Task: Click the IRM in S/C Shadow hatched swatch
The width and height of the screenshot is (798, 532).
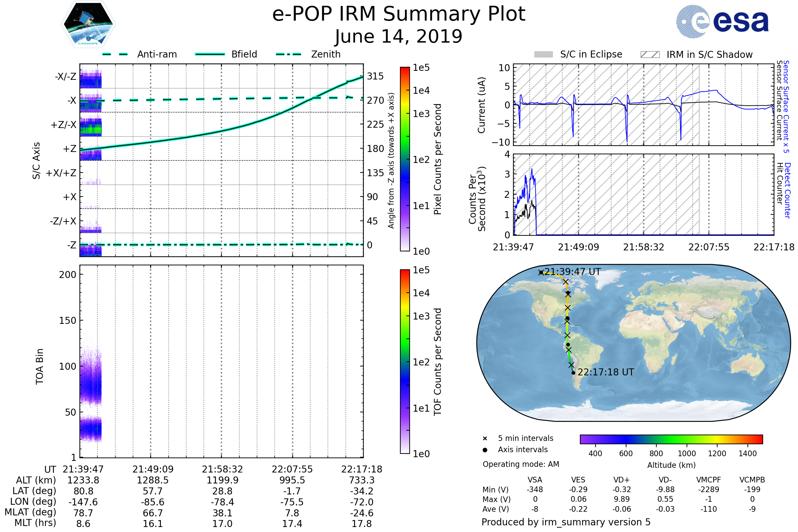Action: [x=650, y=55]
